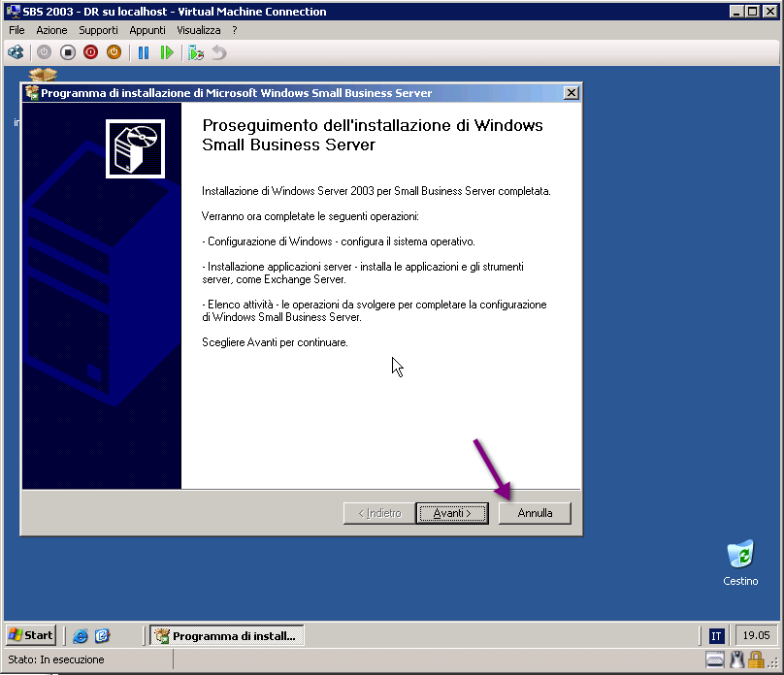Select the Programma di install... taskbar button
784x675 pixels.
tap(226, 635)
